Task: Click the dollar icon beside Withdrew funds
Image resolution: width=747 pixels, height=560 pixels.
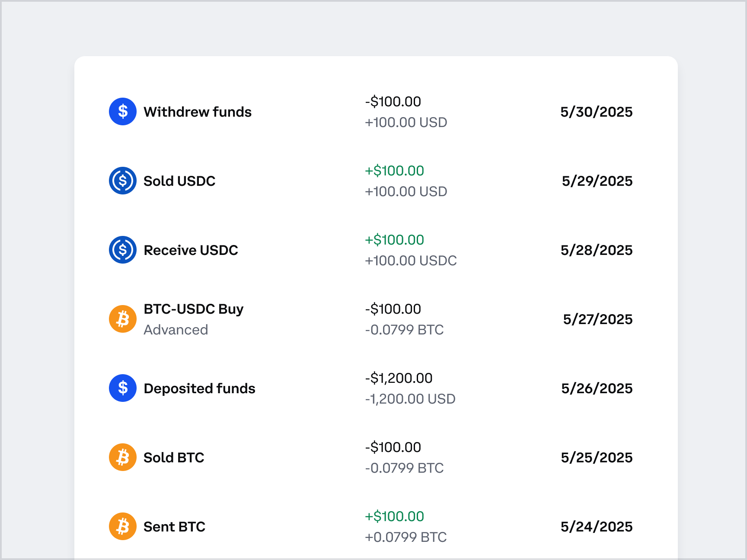Action: [x=123, y=111]
